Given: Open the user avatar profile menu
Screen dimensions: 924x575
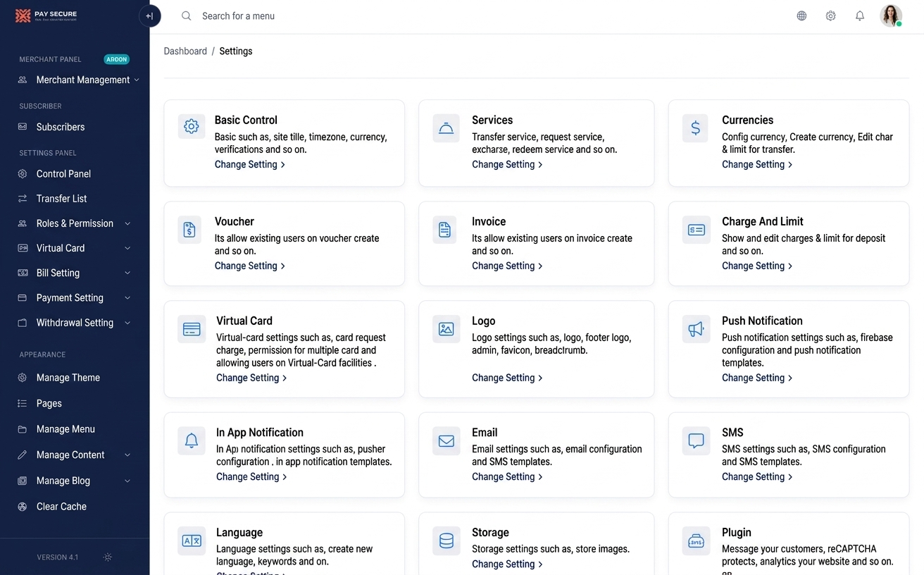Looking at the screenshot, I should tap(891, 16).
